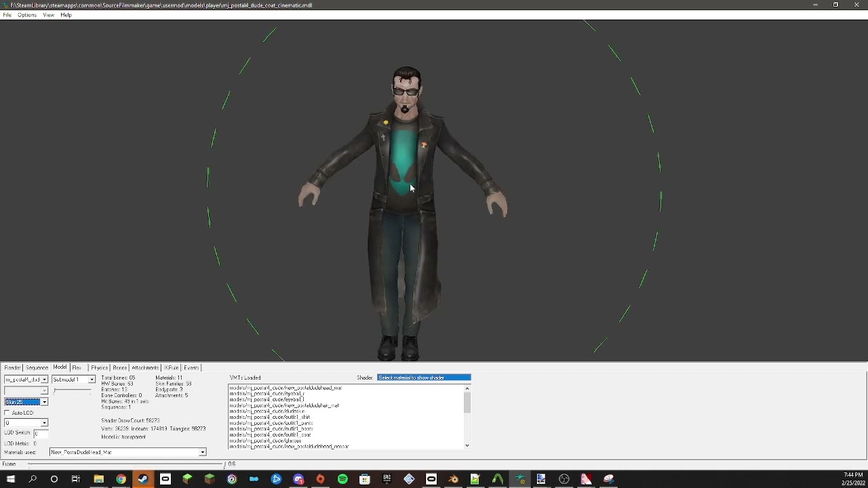Select the outfit1_coat VMT entry
The width and height of the screenshot is (868, 488).
[x=270, y=434]
